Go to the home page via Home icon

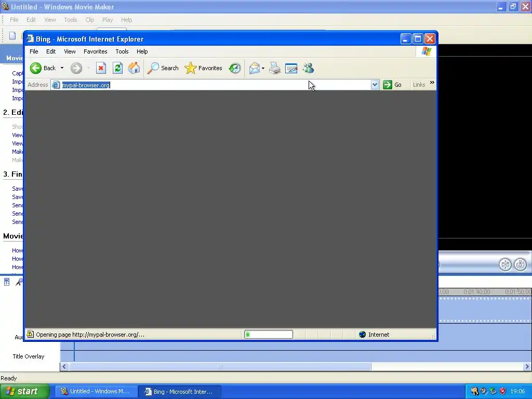(134, 68)
